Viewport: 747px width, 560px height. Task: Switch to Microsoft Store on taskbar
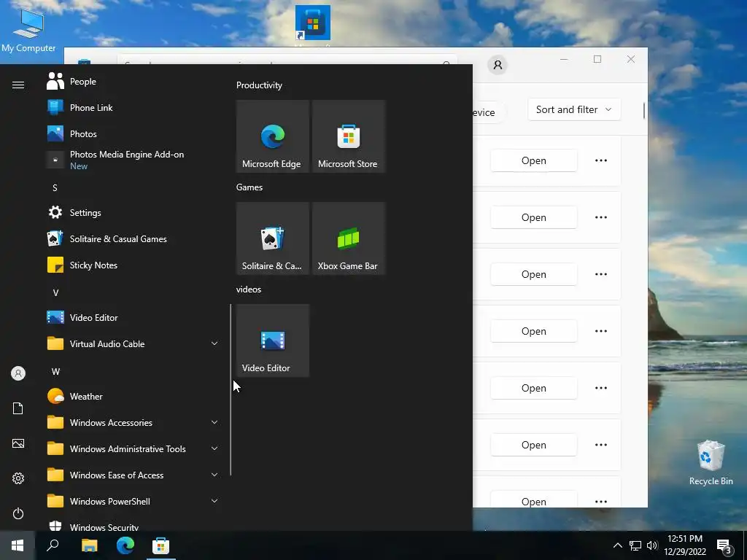pyautogui.click(x=160, y=545)
